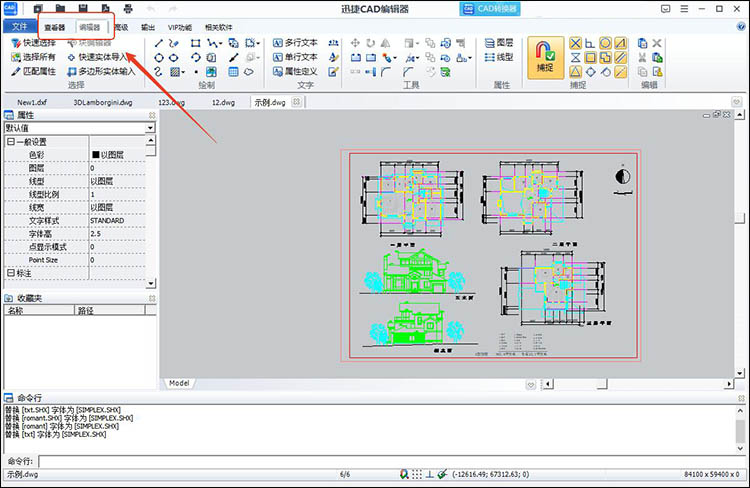Viewport: 750px width, 488px height.
Task: Open the Layers button in properties group
Action: click(499, 43)
